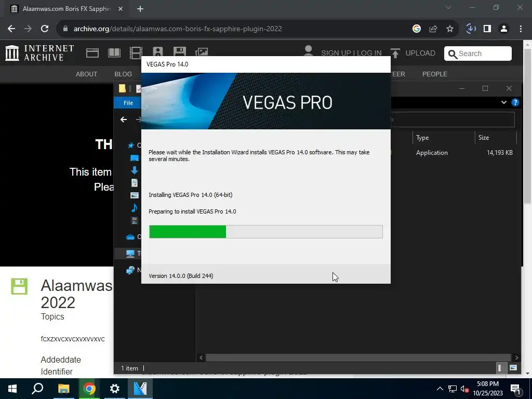The image size is (532, 399).
Task: Select Quick access star in File Explorer sidebar
Action: pos(130,145)
